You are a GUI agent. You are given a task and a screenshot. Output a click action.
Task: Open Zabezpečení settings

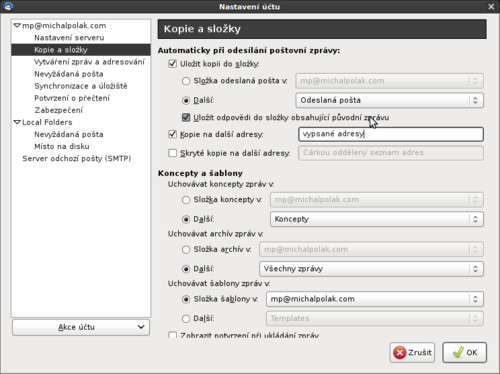tap(58, 110)
